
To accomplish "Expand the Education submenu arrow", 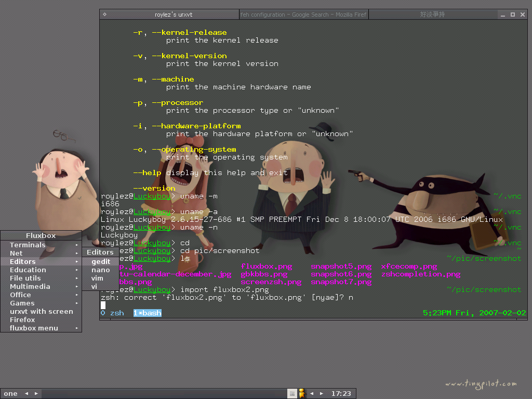I will point(77,270).
